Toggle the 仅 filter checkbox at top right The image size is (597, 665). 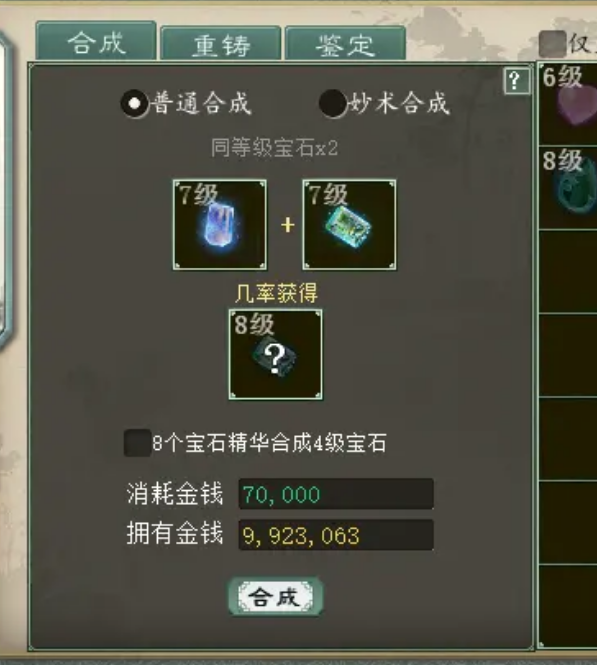click(x=552, y=44)
